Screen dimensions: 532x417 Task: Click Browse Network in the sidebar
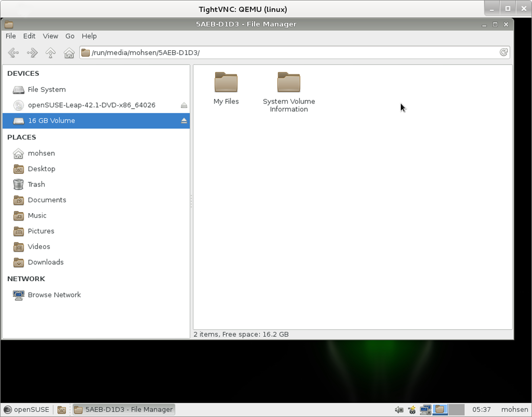54,295
